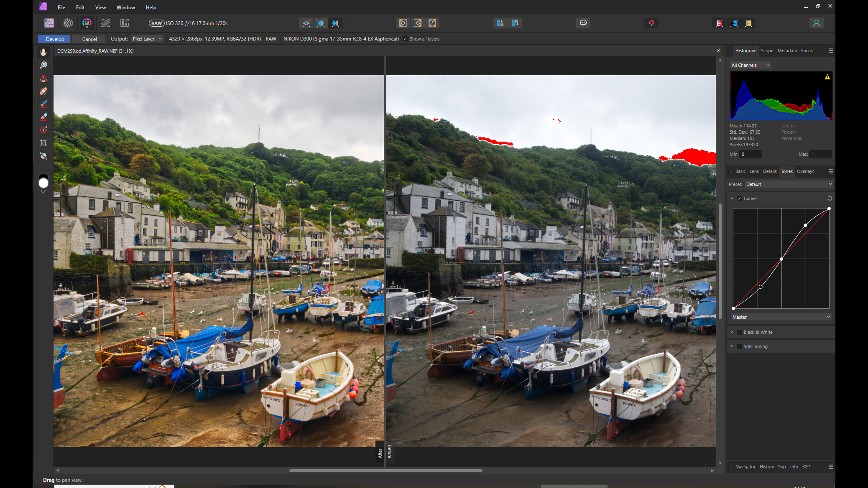868x488 pixels.
Task: Select the Zoom tool in toolbar
Action: pyautogui.click(x=43, y=65)
